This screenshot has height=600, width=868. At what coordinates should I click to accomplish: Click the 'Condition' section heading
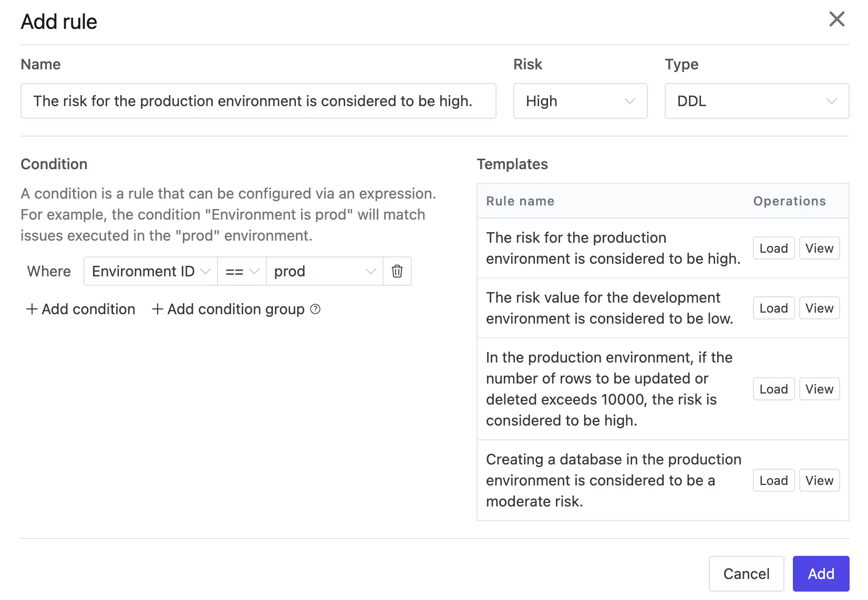[x=54, y=164]
